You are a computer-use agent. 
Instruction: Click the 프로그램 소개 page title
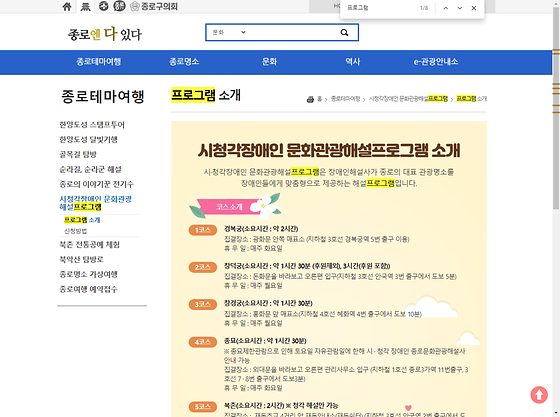click(206, 95)
